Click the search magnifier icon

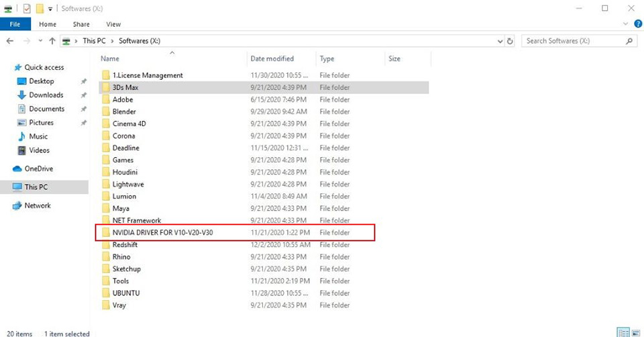pos(629,41)
